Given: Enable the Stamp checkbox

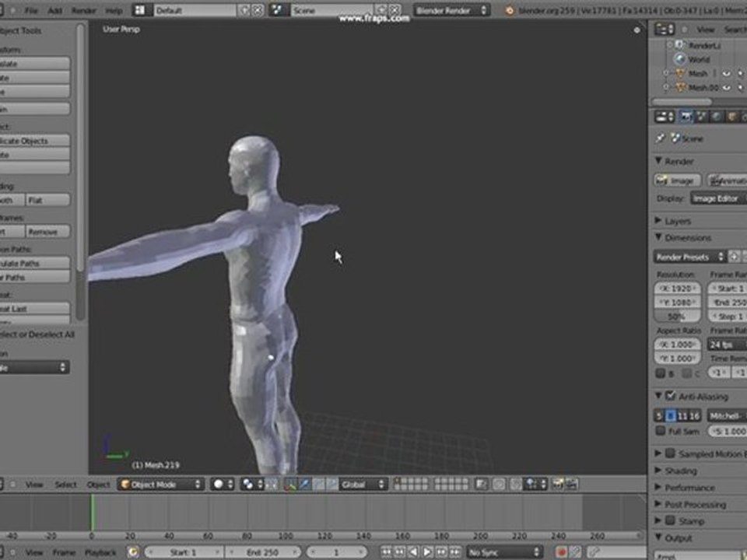Looking at the screenshot, I should click(670, 520).
